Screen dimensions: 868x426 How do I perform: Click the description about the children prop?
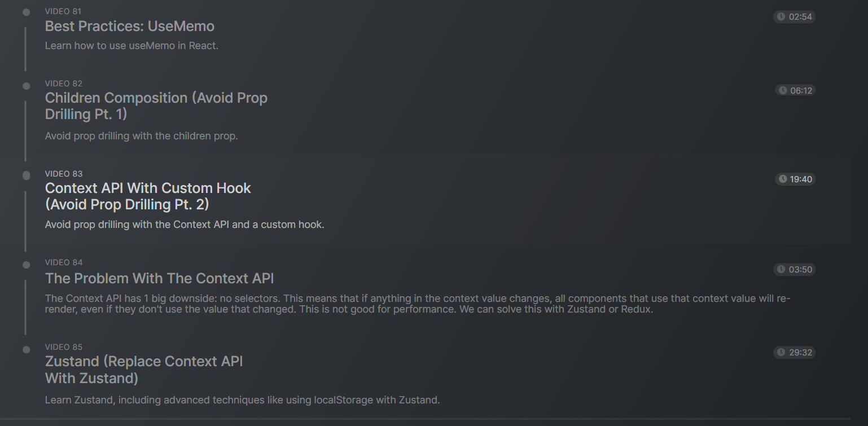tap(142, 136)
